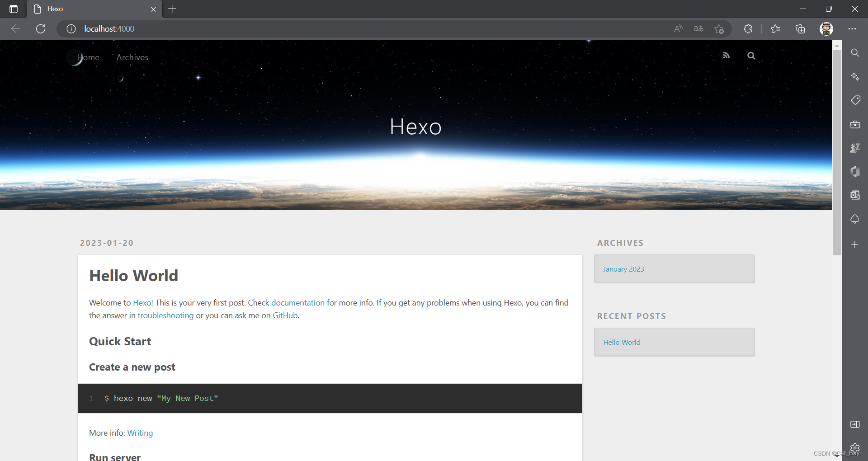Open the browser Extensions puzzle icon
Screen dimensions: 868x461
[748, 29]
